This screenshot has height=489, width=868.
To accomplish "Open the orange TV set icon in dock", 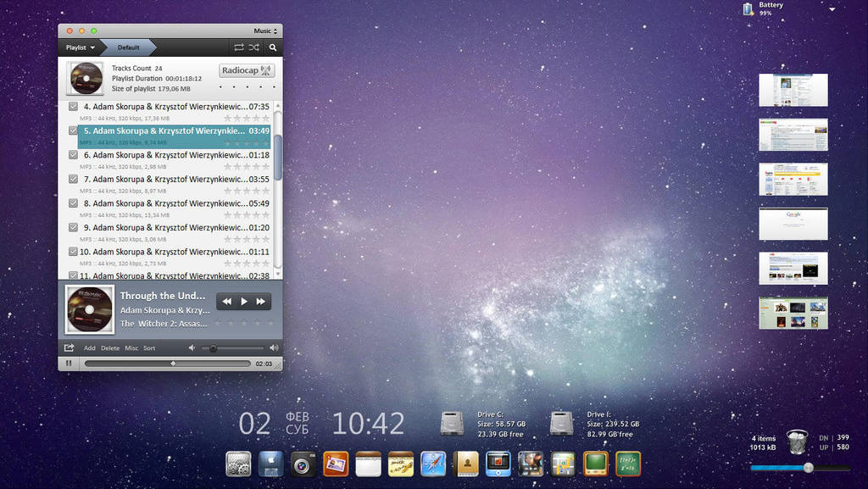I will [596, 464].
